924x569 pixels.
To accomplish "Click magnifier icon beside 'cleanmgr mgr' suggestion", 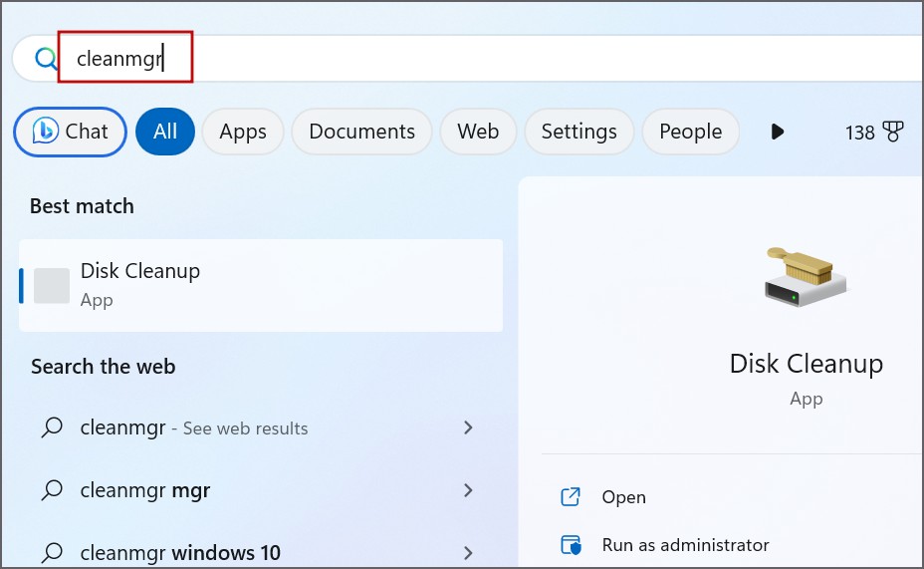I will (x=52, y=490).
